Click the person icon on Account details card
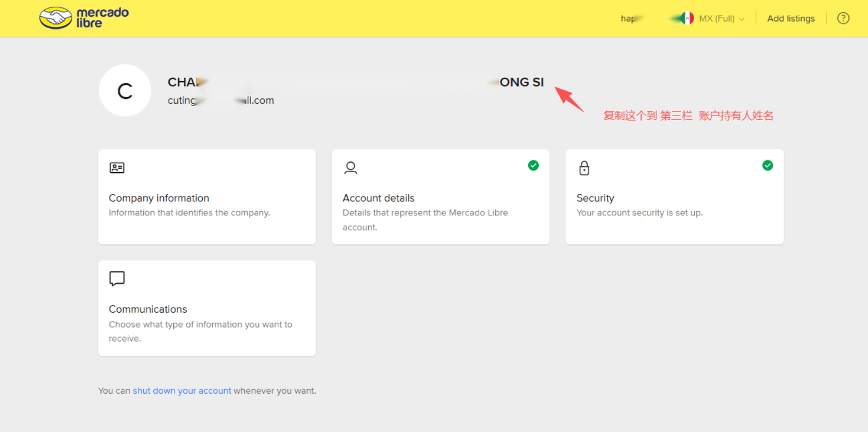This screenshot has width=868, height=432. pyautogui.click(x=350, y=168)
